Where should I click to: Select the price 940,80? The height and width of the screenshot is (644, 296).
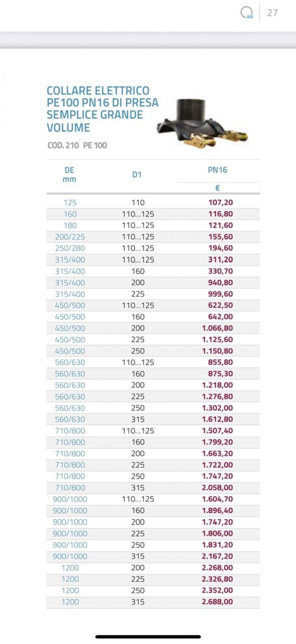pos(220,282)
